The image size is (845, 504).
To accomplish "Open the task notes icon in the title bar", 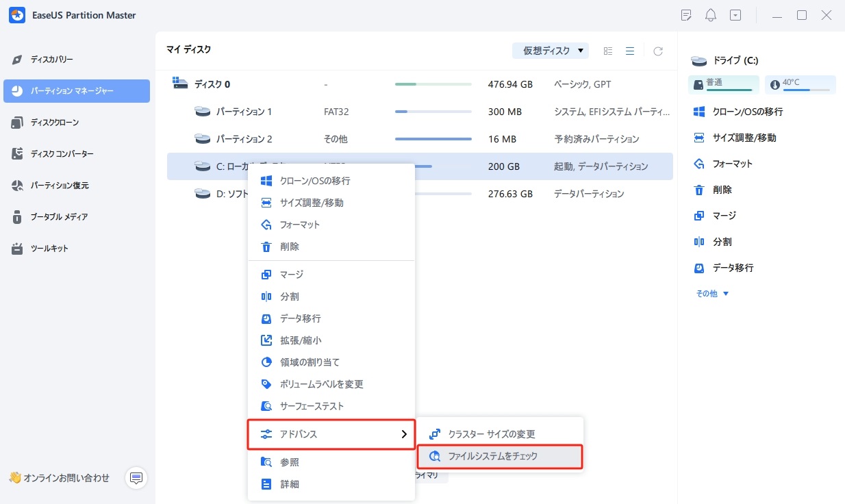I will [x=687, y=15].
